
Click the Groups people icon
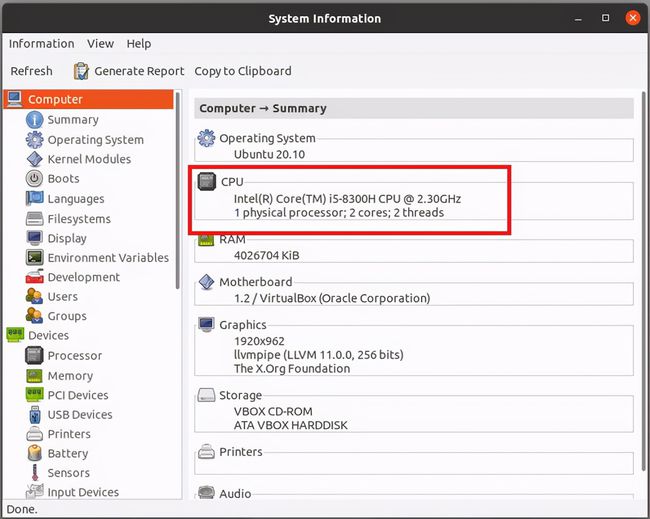[34, 315]
